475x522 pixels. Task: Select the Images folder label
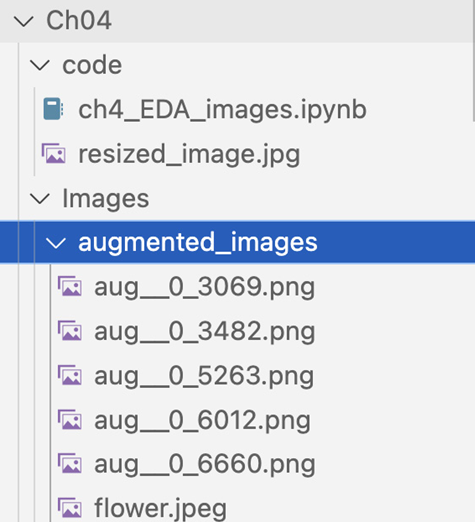[106, 199]
